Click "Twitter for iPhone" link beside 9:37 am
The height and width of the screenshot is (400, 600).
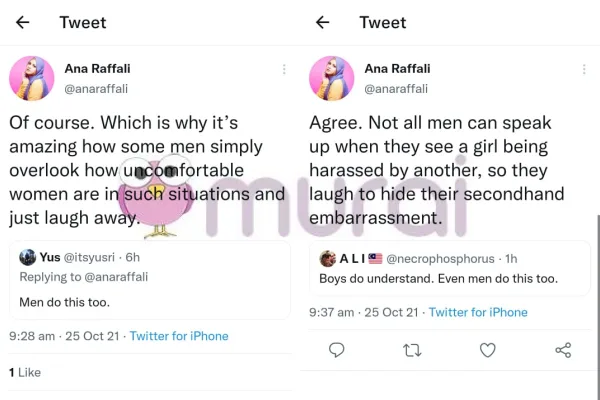point(478,312)
